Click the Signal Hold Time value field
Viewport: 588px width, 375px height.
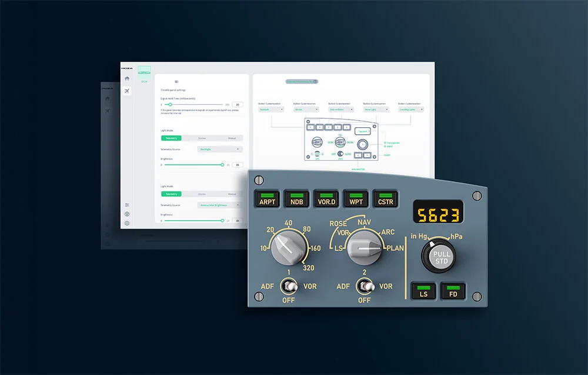tap(238, 105)
